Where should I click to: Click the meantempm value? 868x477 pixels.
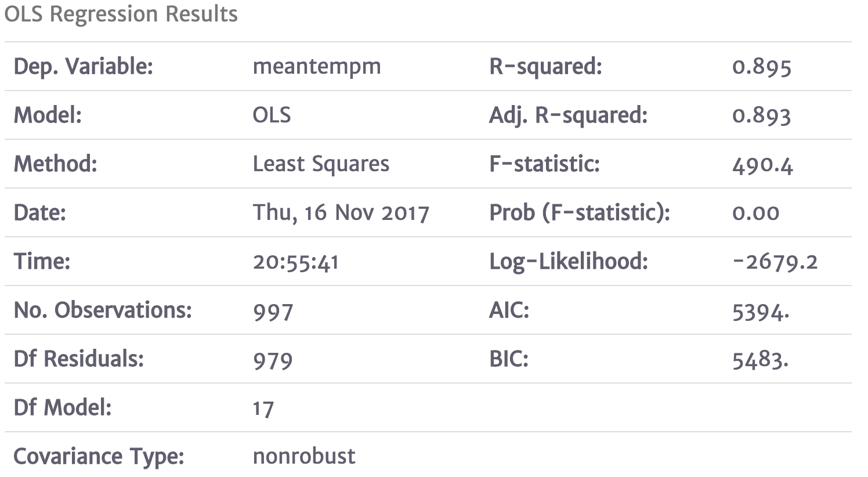click(x=317, y=67)
